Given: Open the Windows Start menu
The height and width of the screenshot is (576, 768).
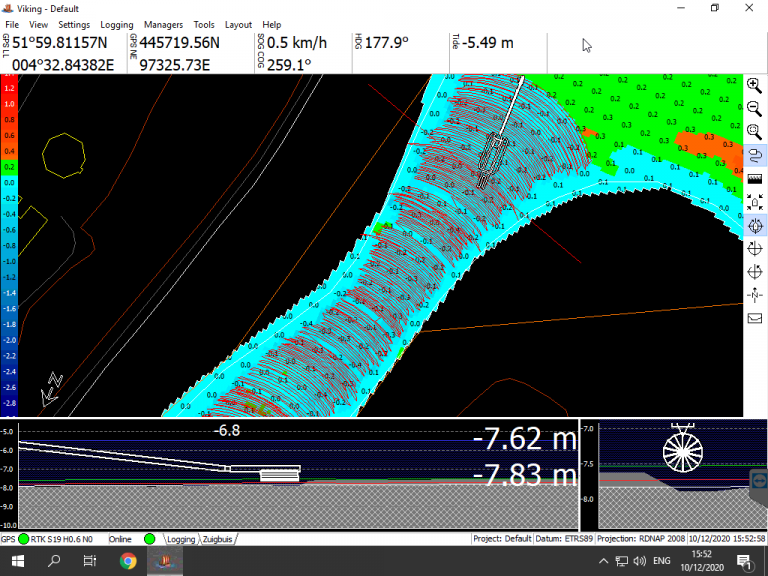Looking at the screenshot, I should click(18, 561).
